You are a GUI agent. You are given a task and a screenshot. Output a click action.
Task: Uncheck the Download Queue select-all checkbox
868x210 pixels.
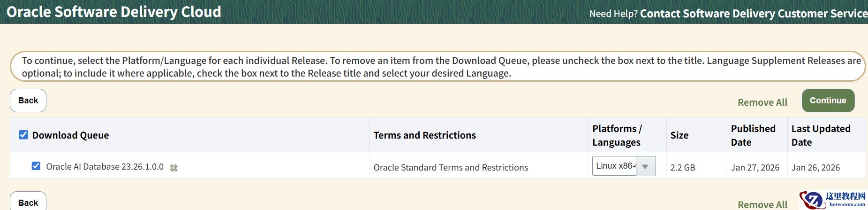pos(23,135)
